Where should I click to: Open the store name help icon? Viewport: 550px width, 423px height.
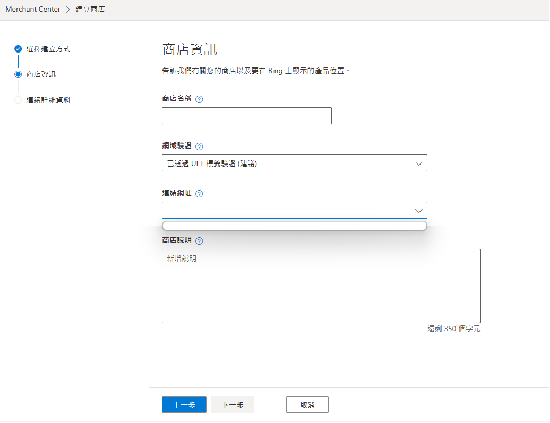pyautogui.click(x=199, y=99)
